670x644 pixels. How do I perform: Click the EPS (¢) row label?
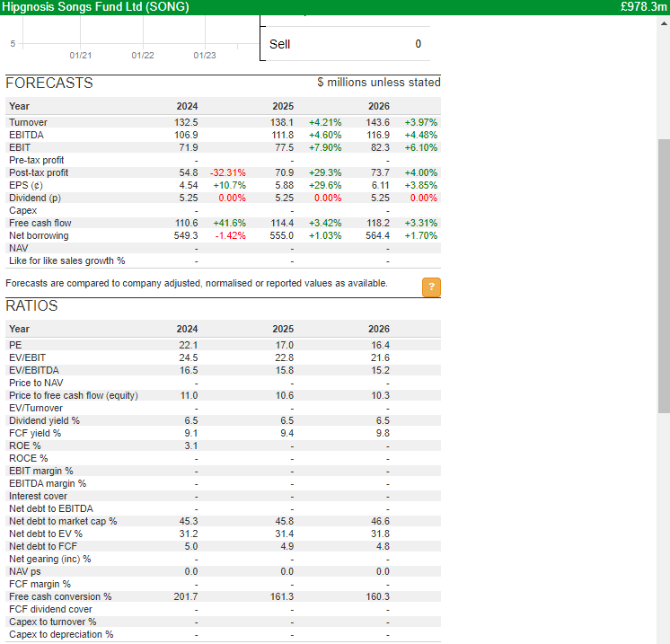pyautogui.click(x=26, y=185)
